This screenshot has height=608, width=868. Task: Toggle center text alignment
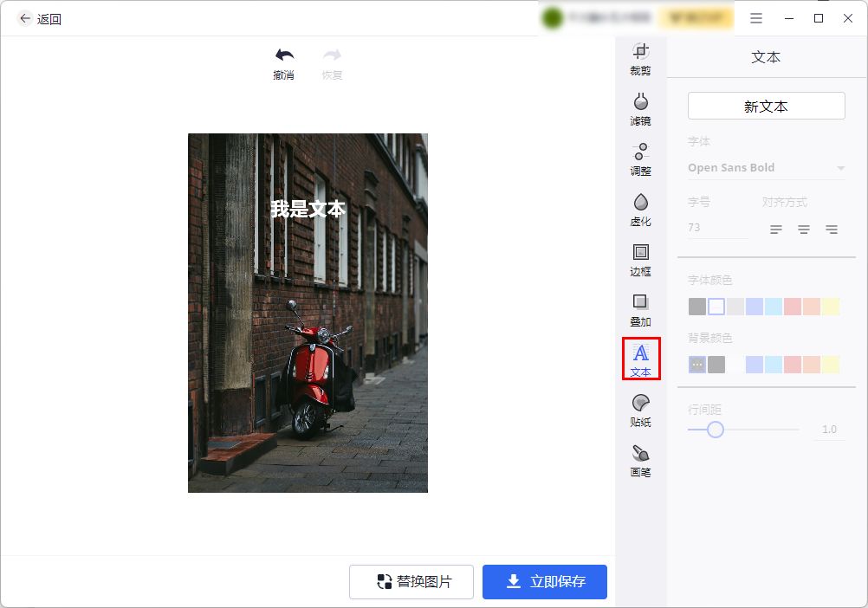click(x=804, y=229)
